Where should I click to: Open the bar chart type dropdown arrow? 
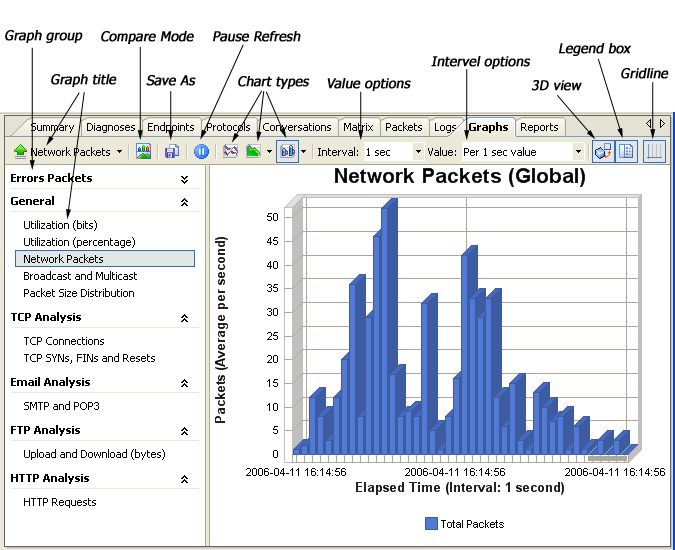(303, 151)
